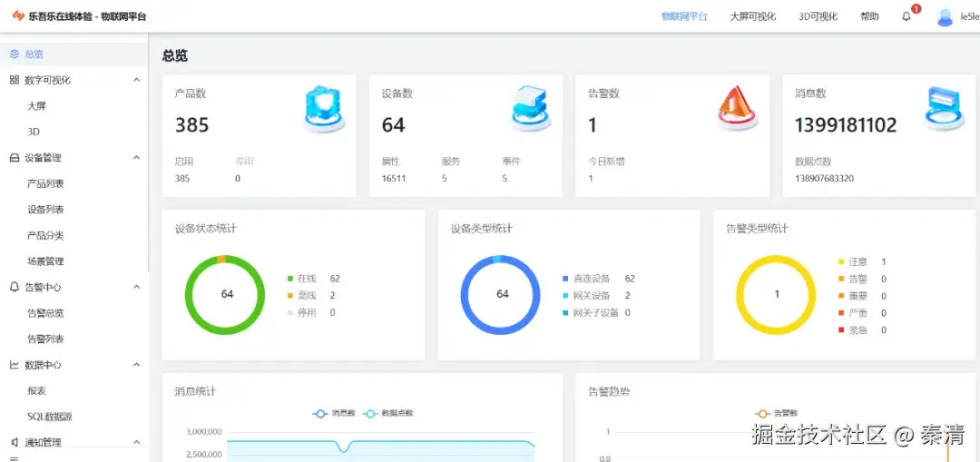This screenshot has width=980, height=462.
Task: Toggle the 在线 legend entry
Action: (302, 279)
